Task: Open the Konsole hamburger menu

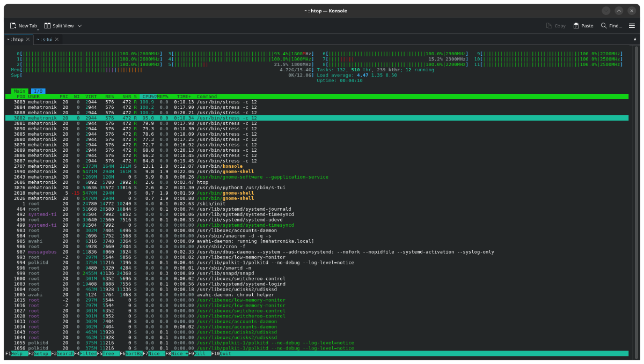Action: coord(632,26)
